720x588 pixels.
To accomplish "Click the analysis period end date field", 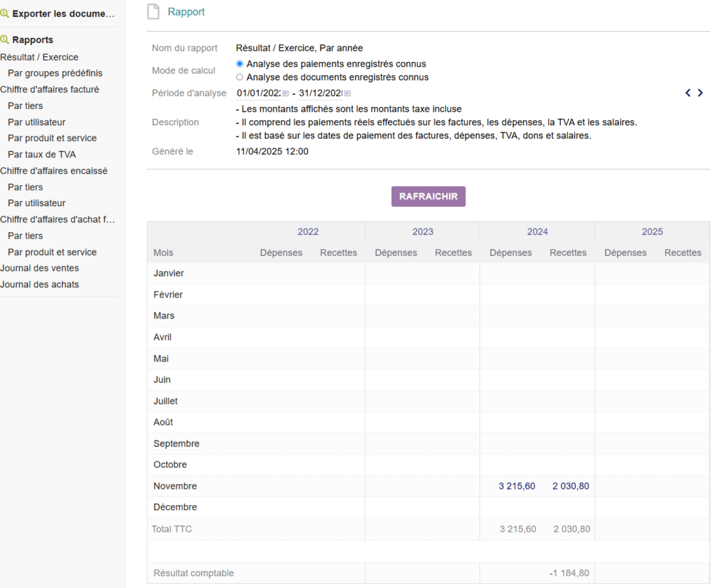I will tap(320, 93).
